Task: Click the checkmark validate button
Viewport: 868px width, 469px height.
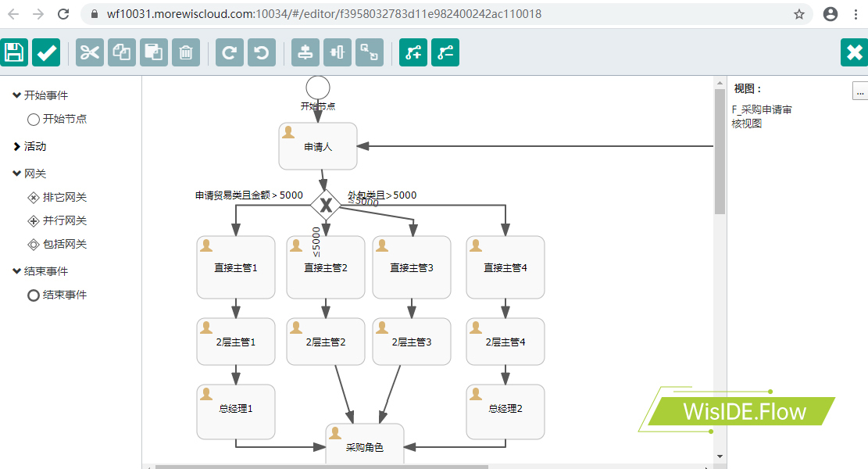Action: point(46,52)
